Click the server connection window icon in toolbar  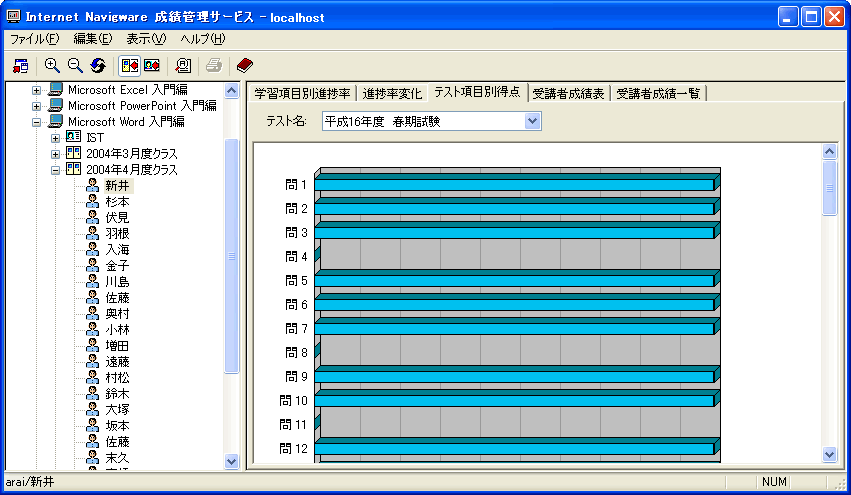point(21,66)
